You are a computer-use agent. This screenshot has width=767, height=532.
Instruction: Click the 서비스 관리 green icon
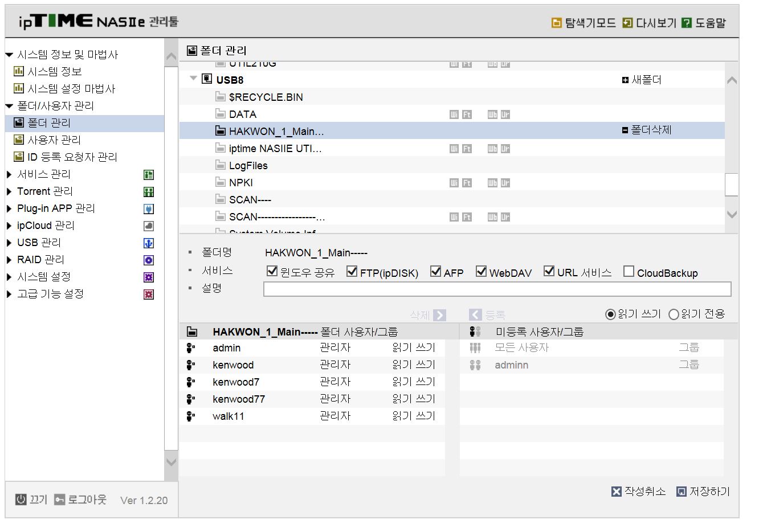click(x=149, y=175)
